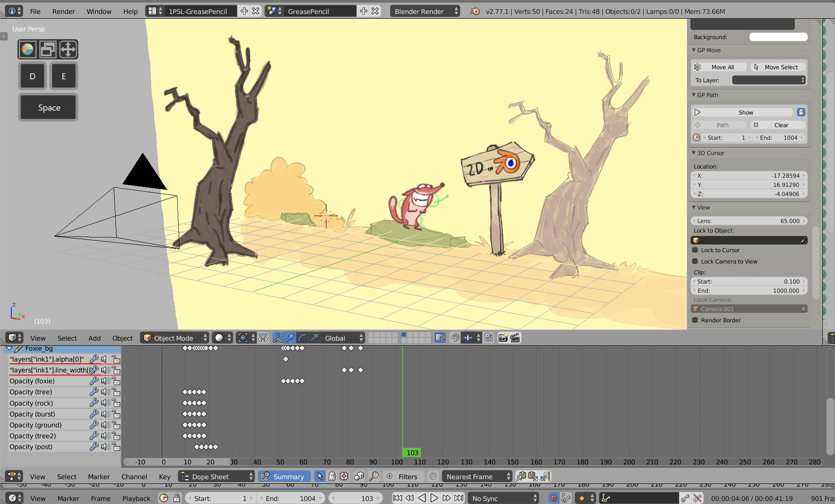Enable Lock to Cursor checkbox

point(695,250)
